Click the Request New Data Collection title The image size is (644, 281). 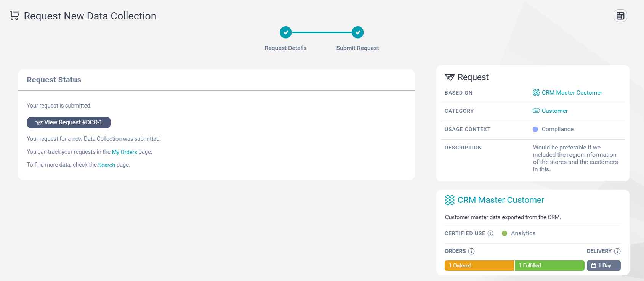[x=90, y=16]
